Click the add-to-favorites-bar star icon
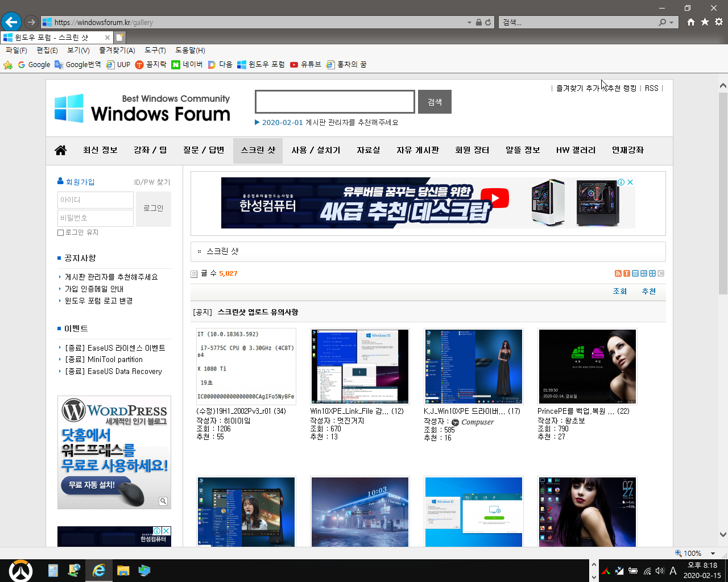Viewport: 728px width, 582px height. click(x=8, y=65)
